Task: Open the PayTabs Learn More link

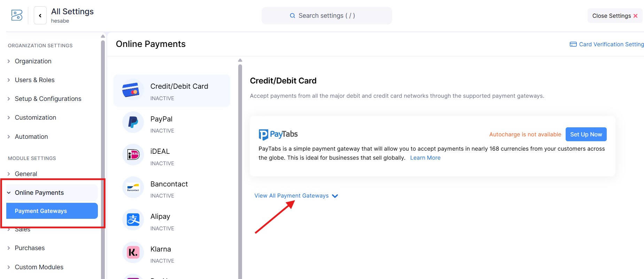Action: [x=425, y=158]
